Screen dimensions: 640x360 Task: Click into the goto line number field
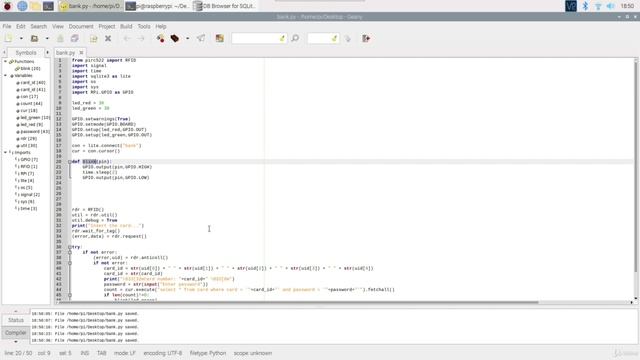tap(320, 38)
